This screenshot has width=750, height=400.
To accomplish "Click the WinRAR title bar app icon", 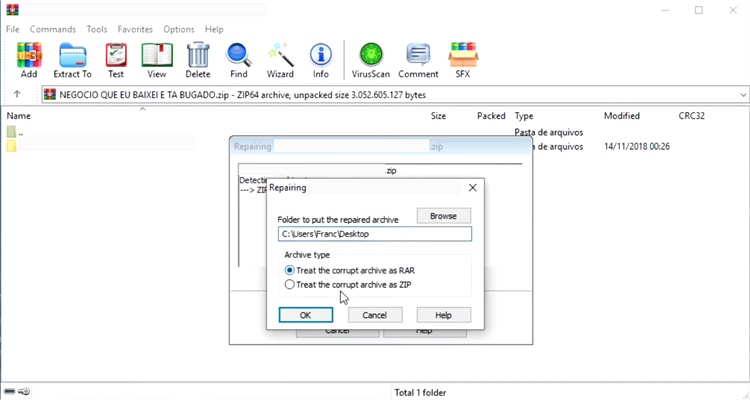I will 12,10.
